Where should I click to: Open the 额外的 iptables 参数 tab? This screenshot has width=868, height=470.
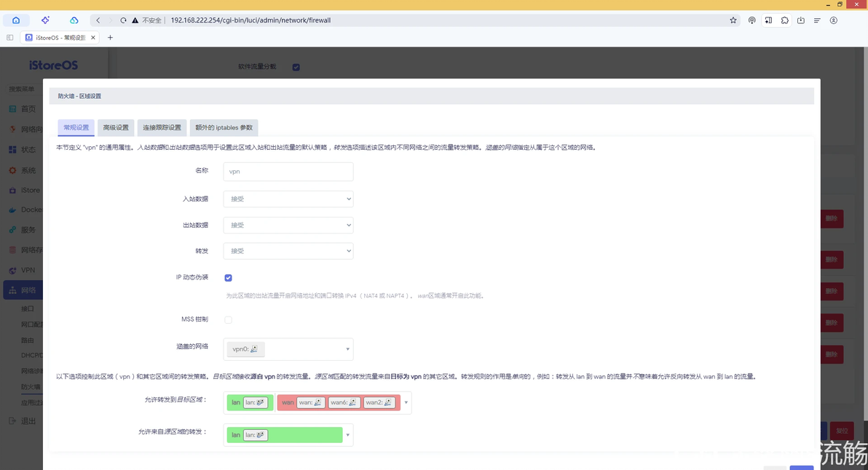224,128
